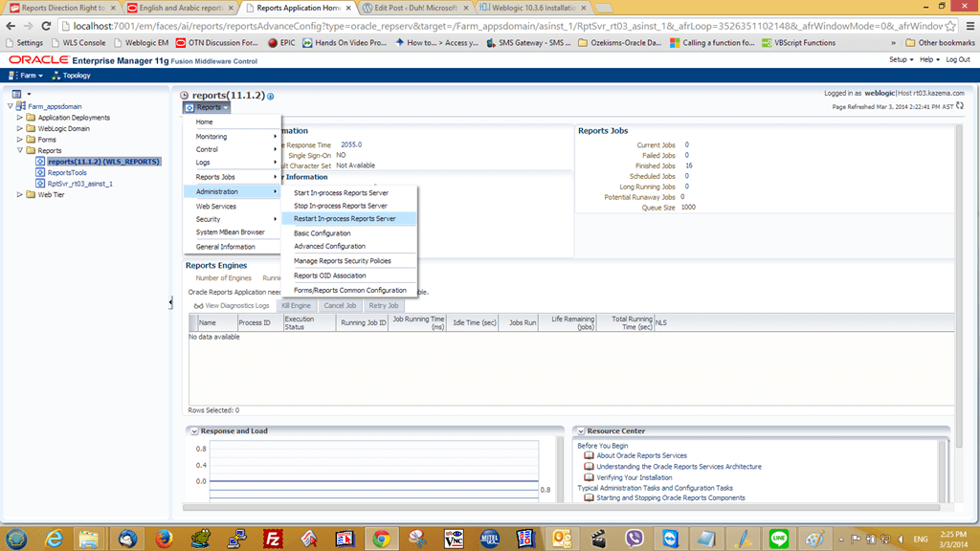Open FileZilla from the taskbar

tap(273, 539)
